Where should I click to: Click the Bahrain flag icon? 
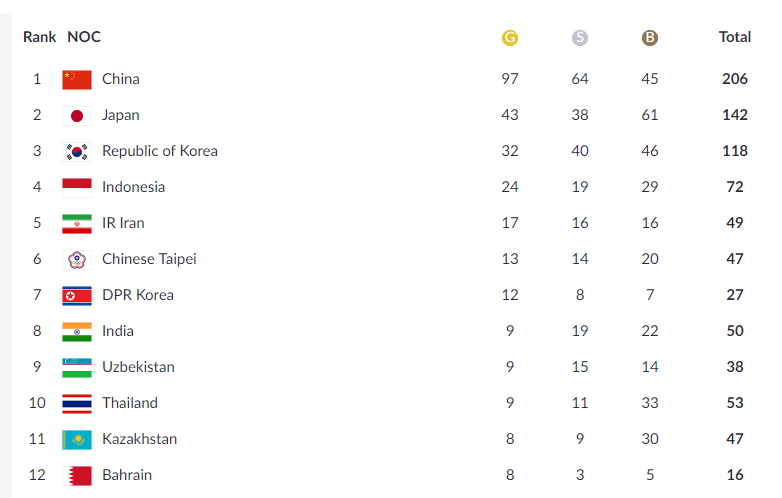click(77, 475)
